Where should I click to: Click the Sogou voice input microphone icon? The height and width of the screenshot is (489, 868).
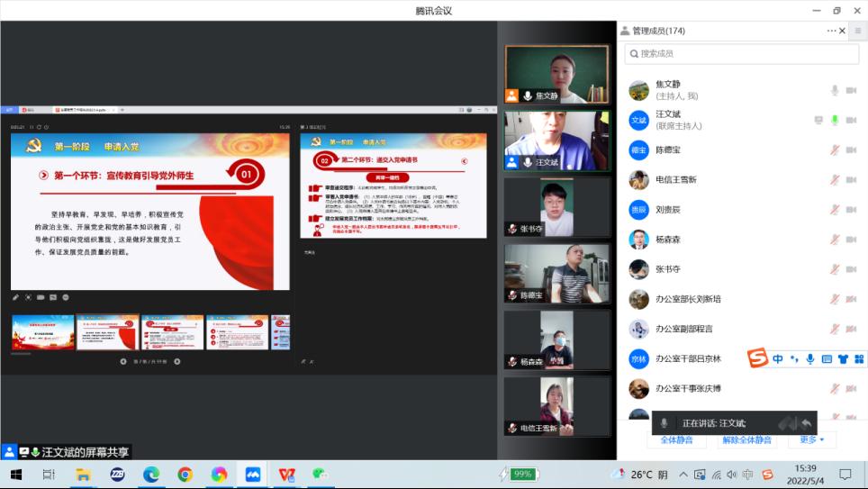810,358
